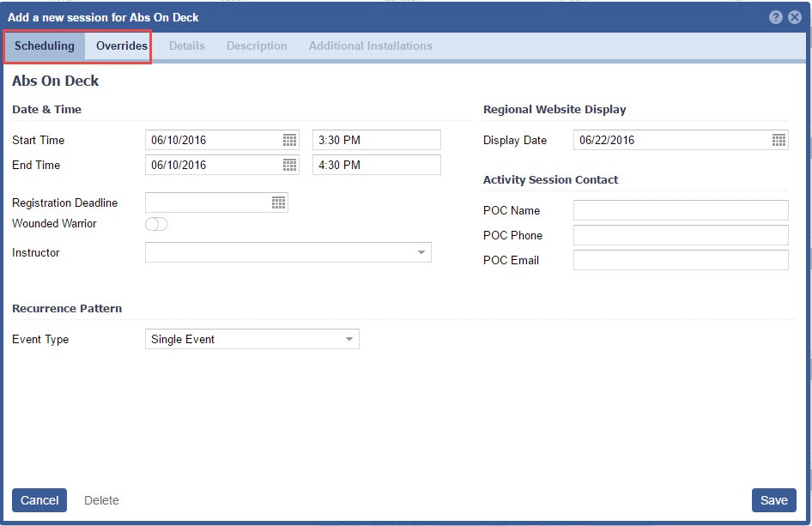Switch to the Overrides tab
This screenshot has height=526, width=812.
pyautogui.click(x=121, y=46)
